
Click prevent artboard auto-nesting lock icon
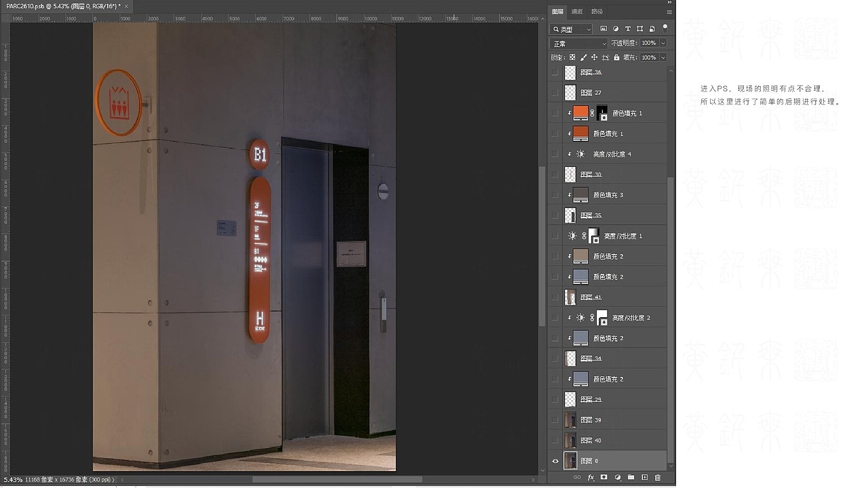pos(605,58)
